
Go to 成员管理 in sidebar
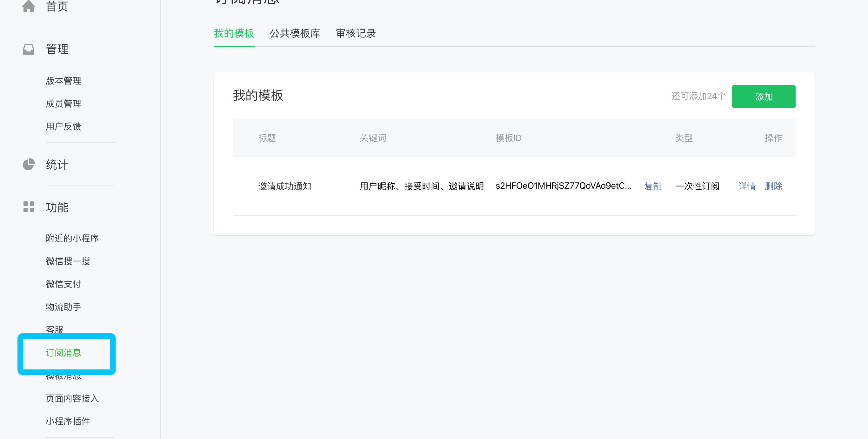(x=63, y=104)
